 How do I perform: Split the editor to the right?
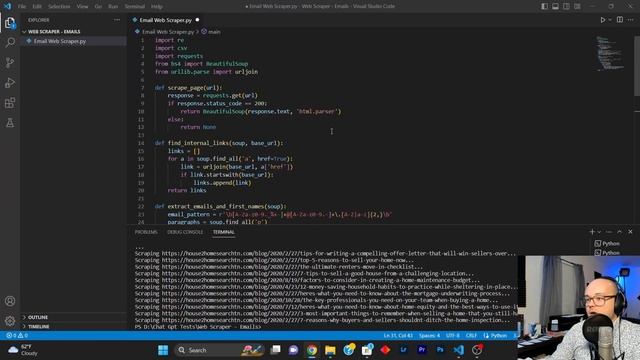tap(620, 20)
